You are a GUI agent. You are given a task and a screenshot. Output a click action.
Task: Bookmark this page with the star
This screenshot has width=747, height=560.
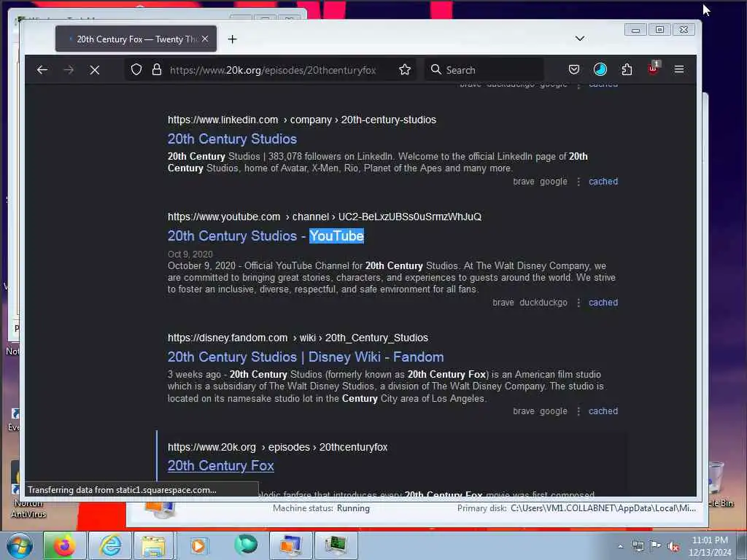click(x=405, y=70)
